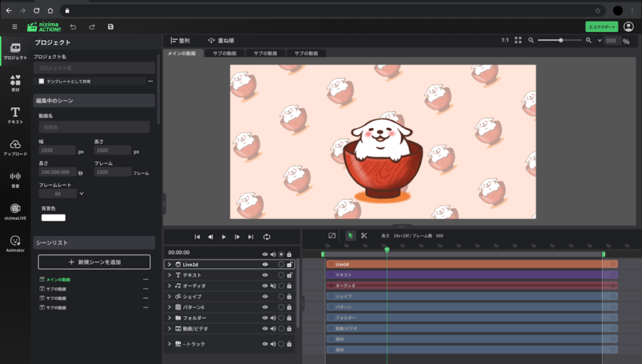Switch to the メインの動画 tab

pos(182,53)
